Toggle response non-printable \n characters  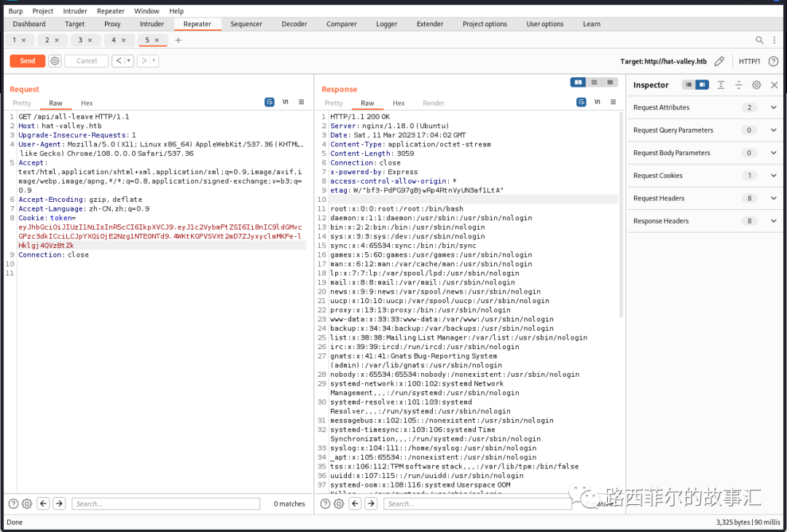598,102
